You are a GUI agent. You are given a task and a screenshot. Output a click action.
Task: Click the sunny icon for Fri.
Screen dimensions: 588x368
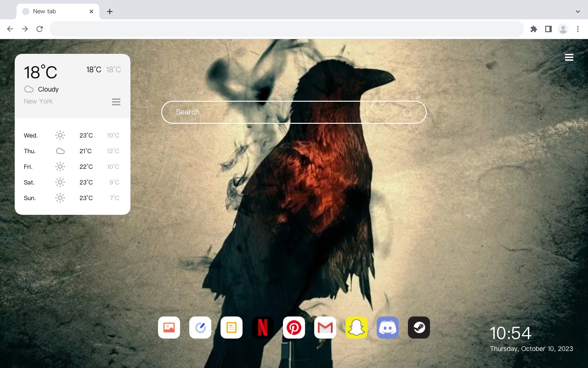point(60,167)
